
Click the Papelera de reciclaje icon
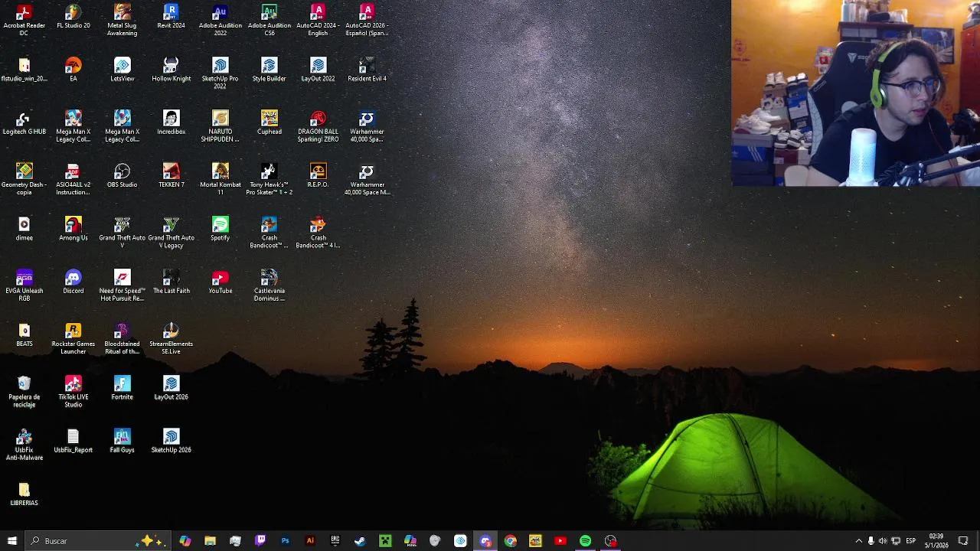click(24, 392)
